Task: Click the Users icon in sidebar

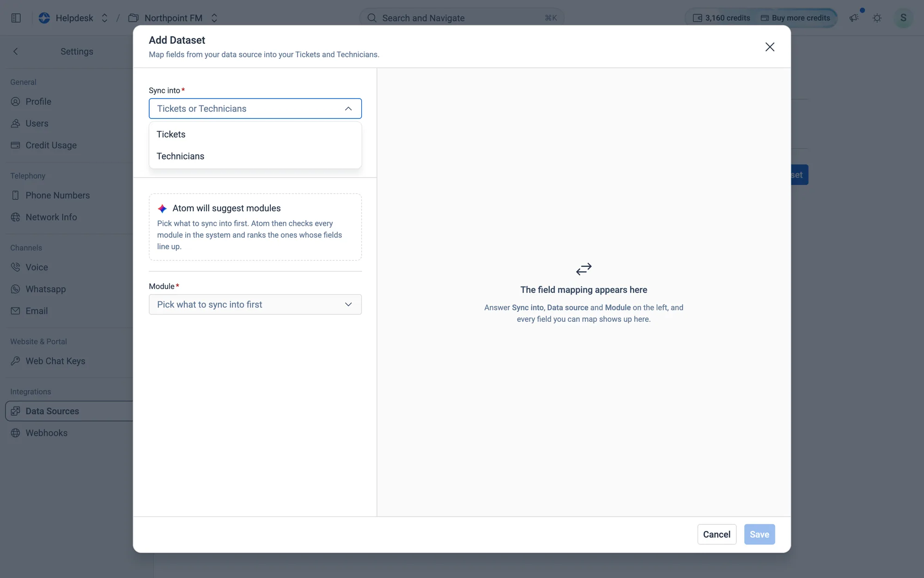Action: coord(16,123)
